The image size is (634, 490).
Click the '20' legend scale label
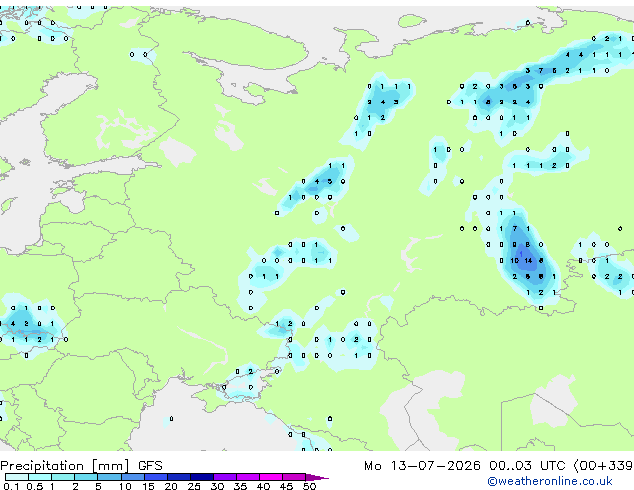tap(171, 486)
